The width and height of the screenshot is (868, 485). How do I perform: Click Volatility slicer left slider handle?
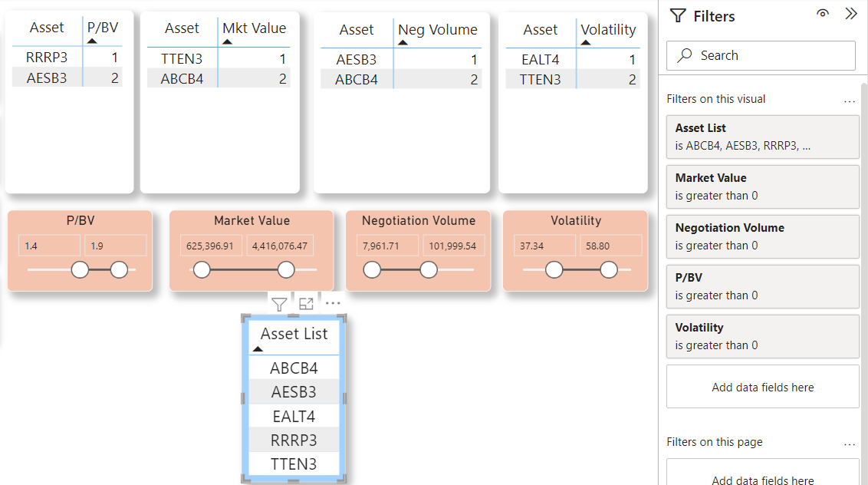554,270
